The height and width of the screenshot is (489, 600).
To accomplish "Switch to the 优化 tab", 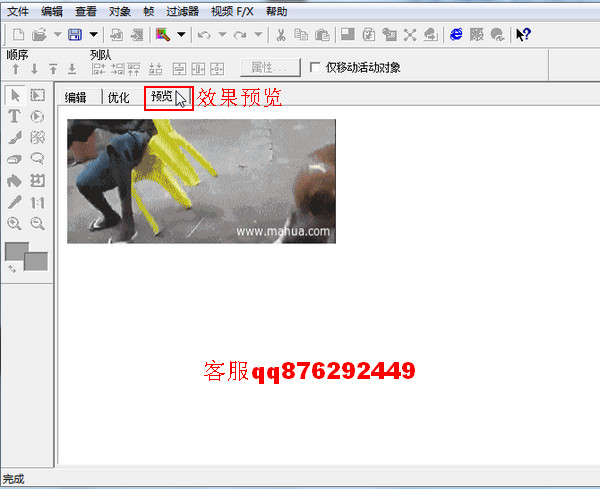I will (x=119, y=98).
